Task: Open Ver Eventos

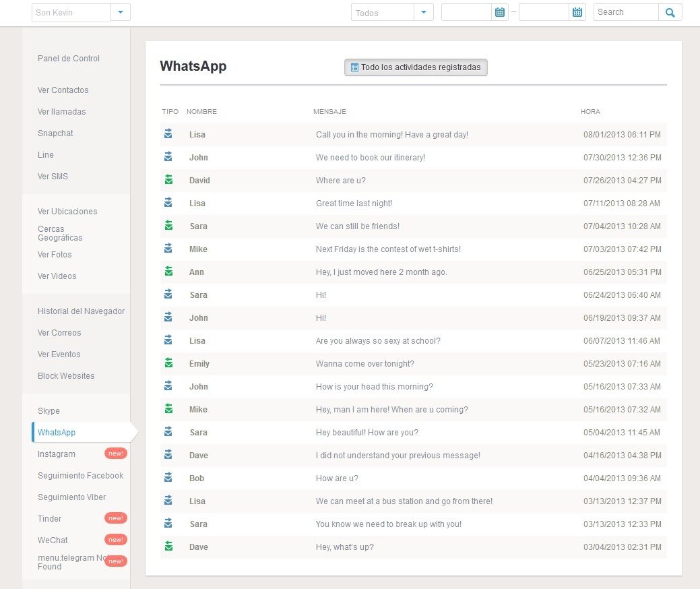Action: click(x=59, y=354)
